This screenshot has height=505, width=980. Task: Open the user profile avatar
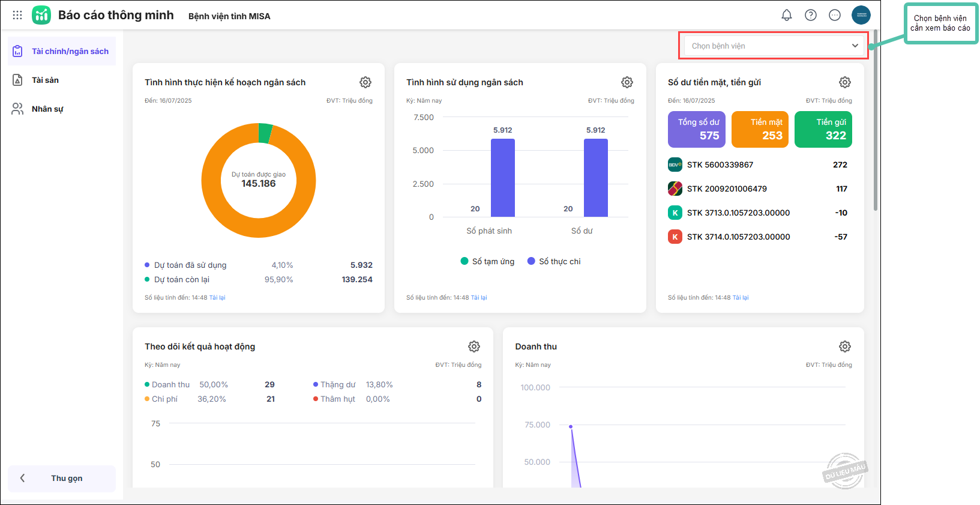click(x=861, y=15)
